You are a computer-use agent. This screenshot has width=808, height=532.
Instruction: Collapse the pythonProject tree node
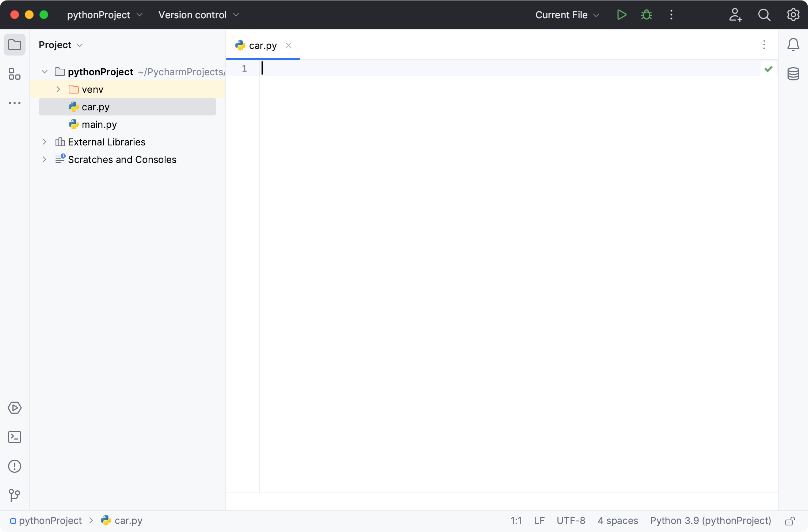[44, 72]
